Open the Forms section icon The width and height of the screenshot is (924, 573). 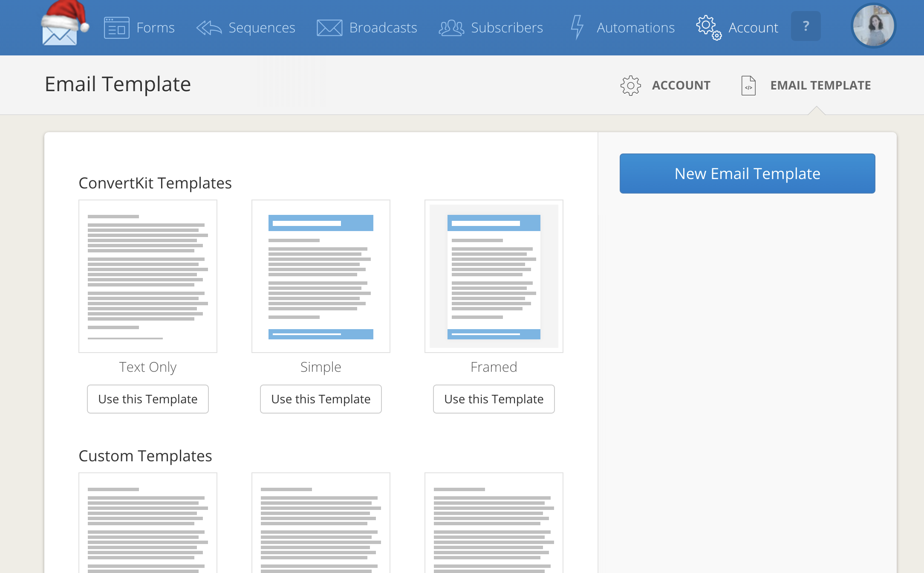(x=115, y=27)
